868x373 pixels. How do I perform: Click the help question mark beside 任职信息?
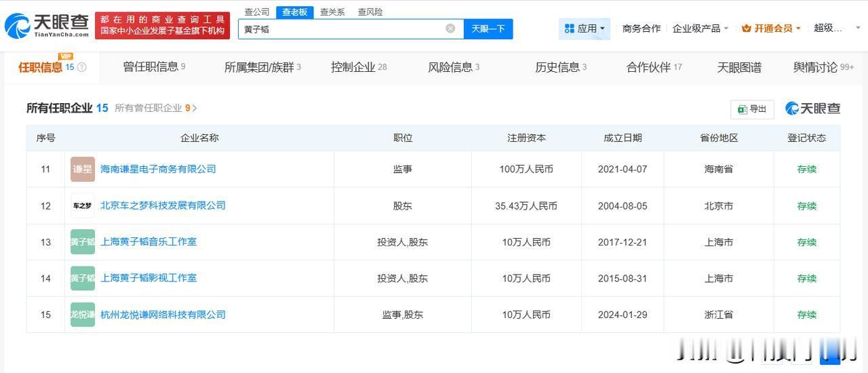click(82, 67)
